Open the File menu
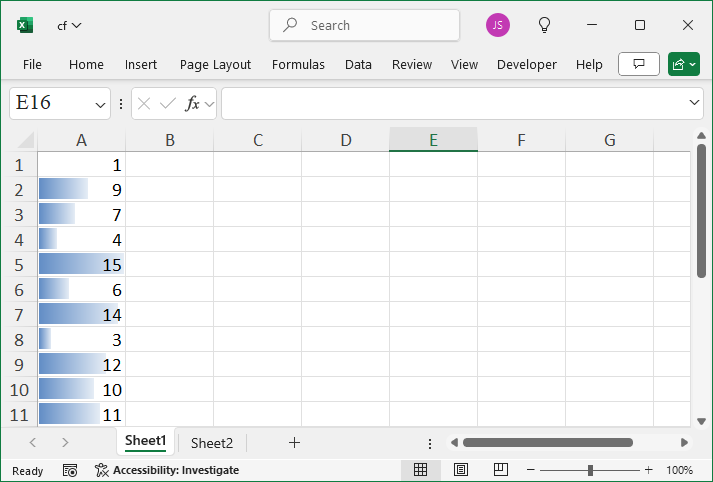This screenshot has height=482, width=713. 32,65
